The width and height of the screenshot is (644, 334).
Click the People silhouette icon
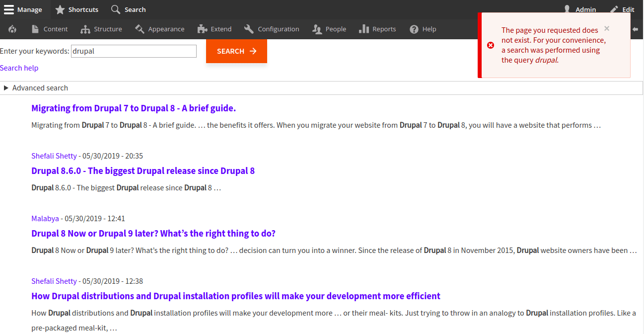pos(317,29)
